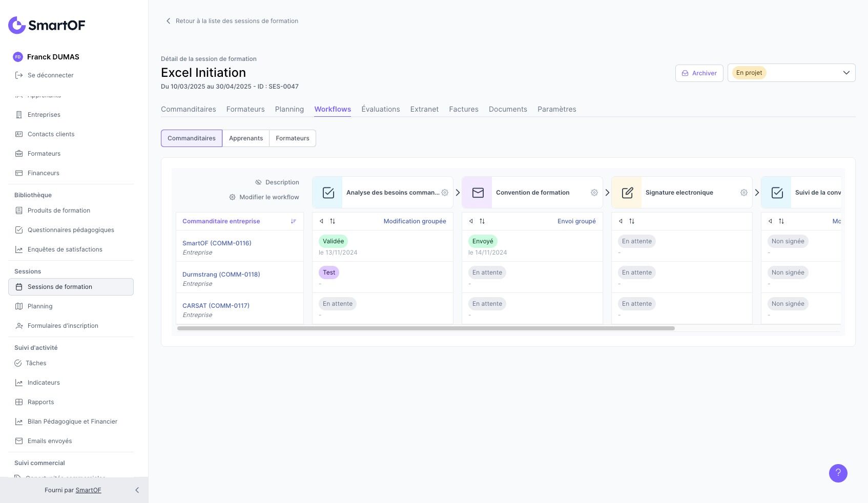Open the En projet status dropdown
This screenshot has height=503, width=868.
[x=791, y=73]
